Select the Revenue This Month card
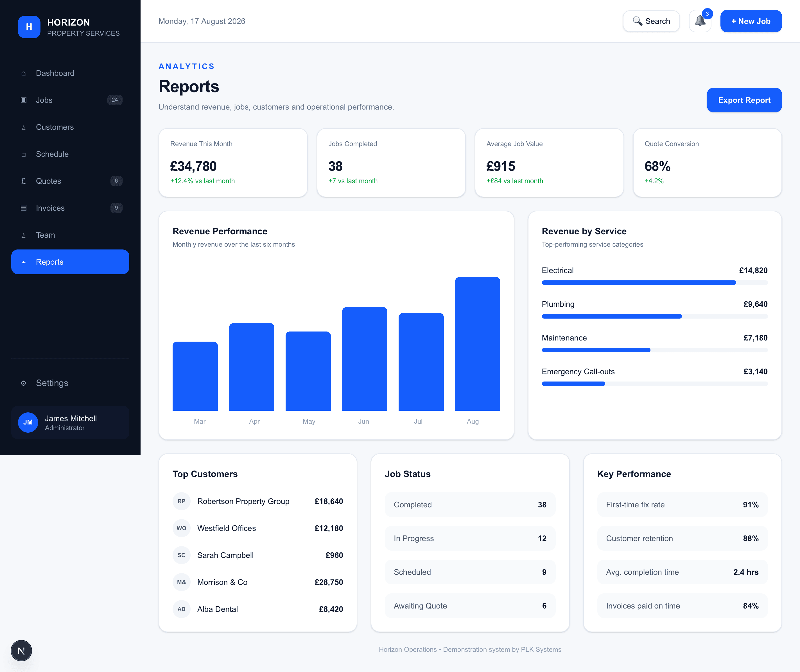The image size is (800, 672). pyautogui.click(x=233, y=163)
